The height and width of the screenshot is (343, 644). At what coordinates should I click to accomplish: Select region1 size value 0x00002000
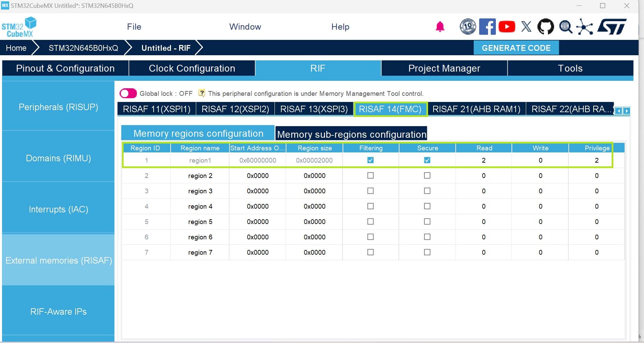[314, 160]
